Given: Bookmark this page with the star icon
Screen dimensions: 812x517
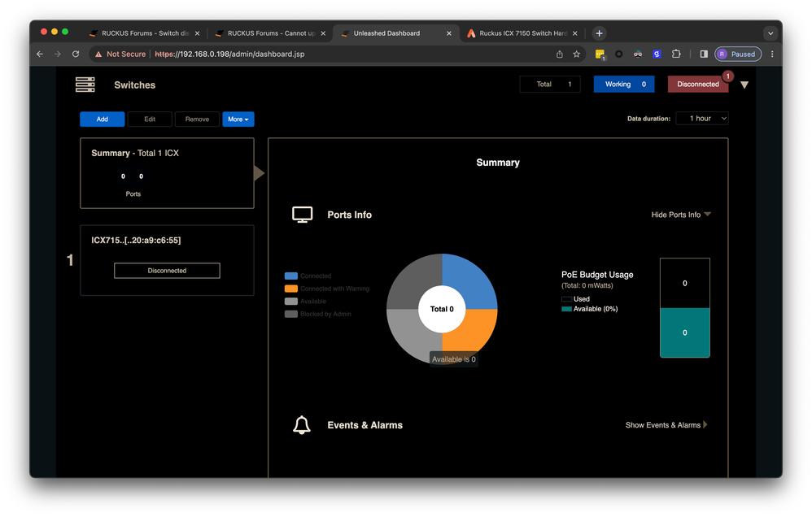Looking at the screenshot, I should click(x=577, y=54).
